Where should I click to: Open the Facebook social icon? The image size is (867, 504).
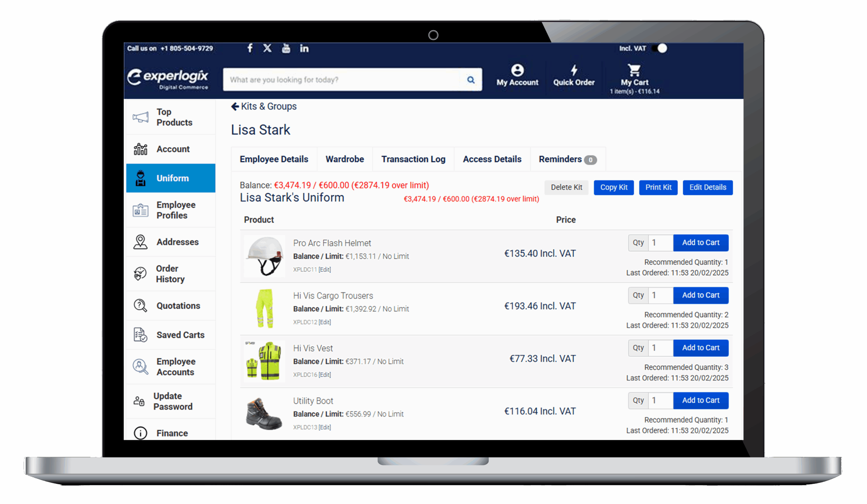[x=250, y=48]
